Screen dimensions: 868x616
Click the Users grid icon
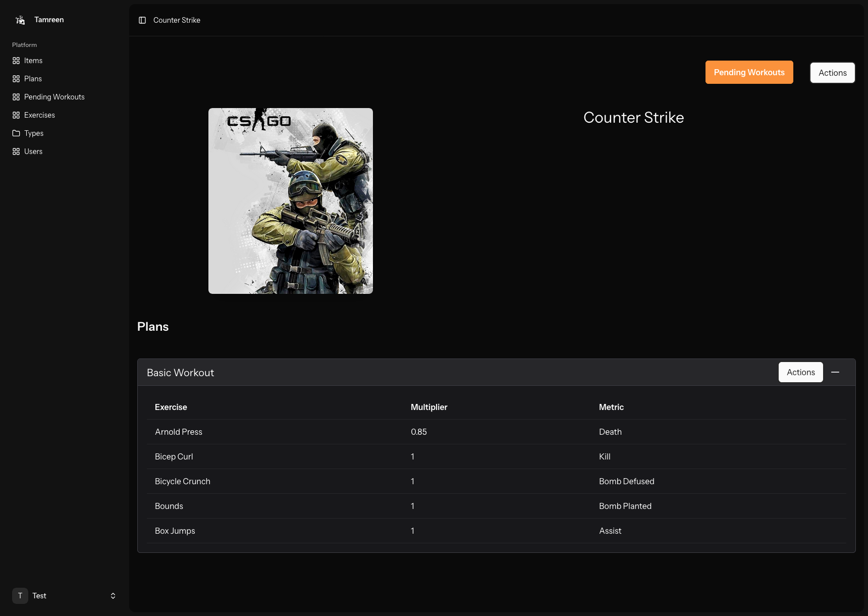tap(16, 151)
